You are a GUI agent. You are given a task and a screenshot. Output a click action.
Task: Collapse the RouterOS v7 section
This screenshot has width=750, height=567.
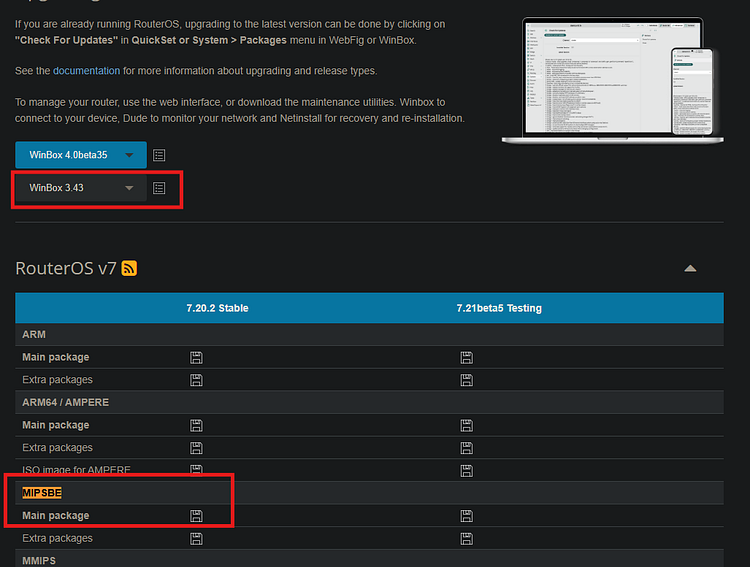pyautogui.click(x=690, y=268)
